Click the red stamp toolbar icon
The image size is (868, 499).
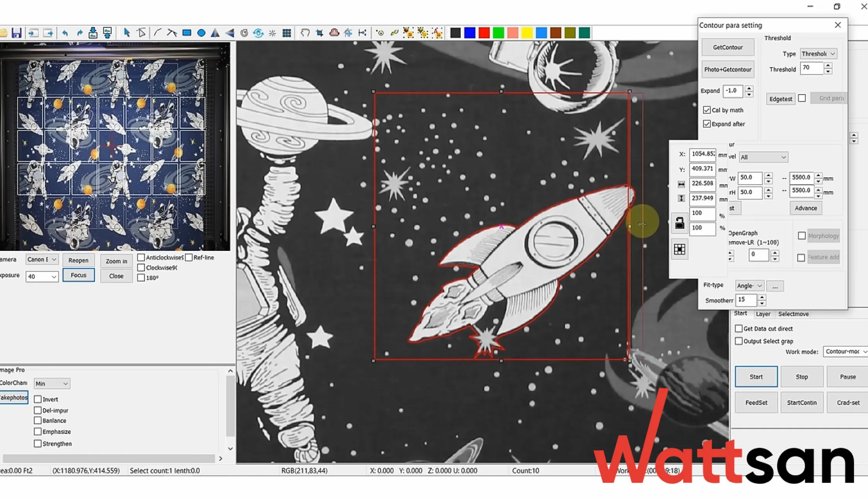334,33
